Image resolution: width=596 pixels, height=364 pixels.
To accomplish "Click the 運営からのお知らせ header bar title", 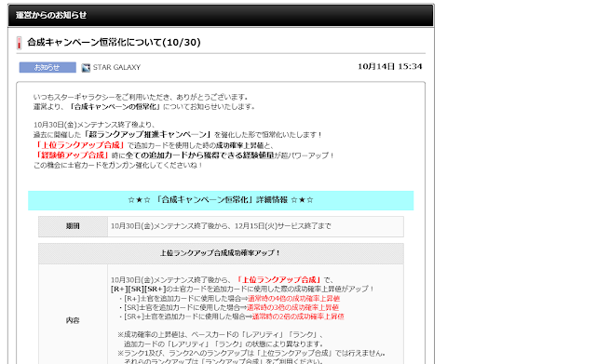I will pyautogui.click(x=51, y=15).
